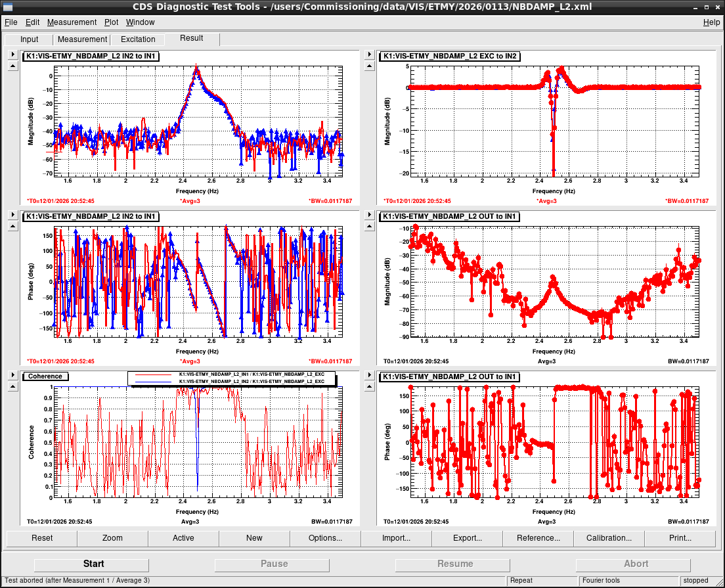Expand the right-arrow panel for the top-left magnitude plot
Image resolution: width=725 pixels, height=588 pixels.
click(12, 56)
